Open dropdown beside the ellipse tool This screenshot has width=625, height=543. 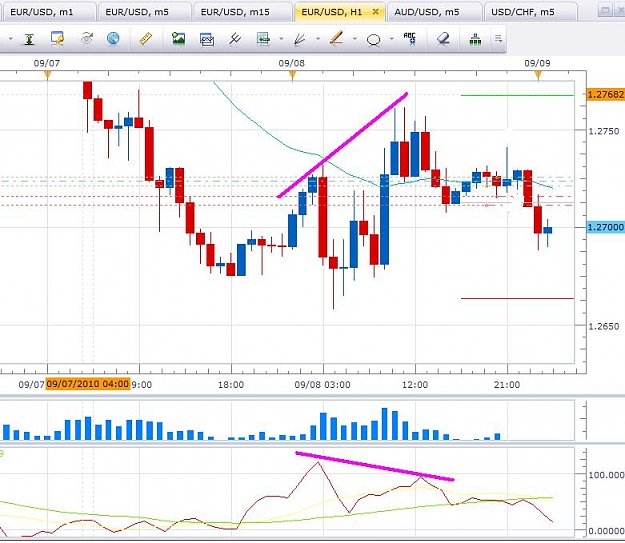click(x=391, y=39)
